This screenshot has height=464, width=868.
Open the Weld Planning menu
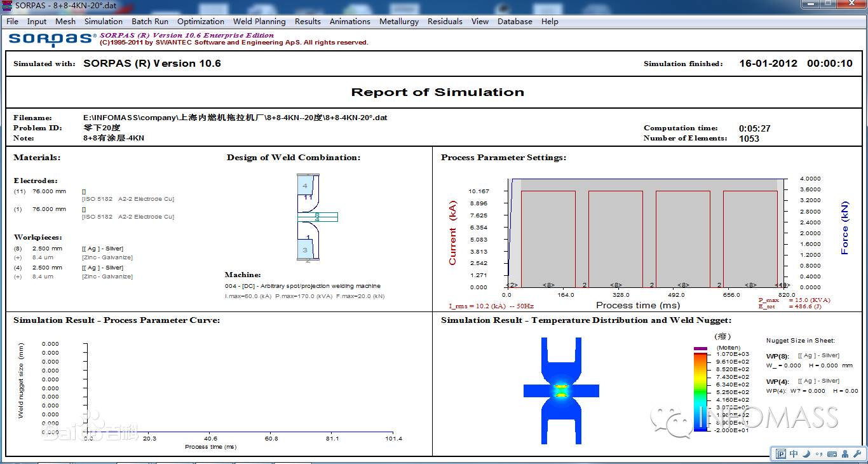tap(259, 21)
